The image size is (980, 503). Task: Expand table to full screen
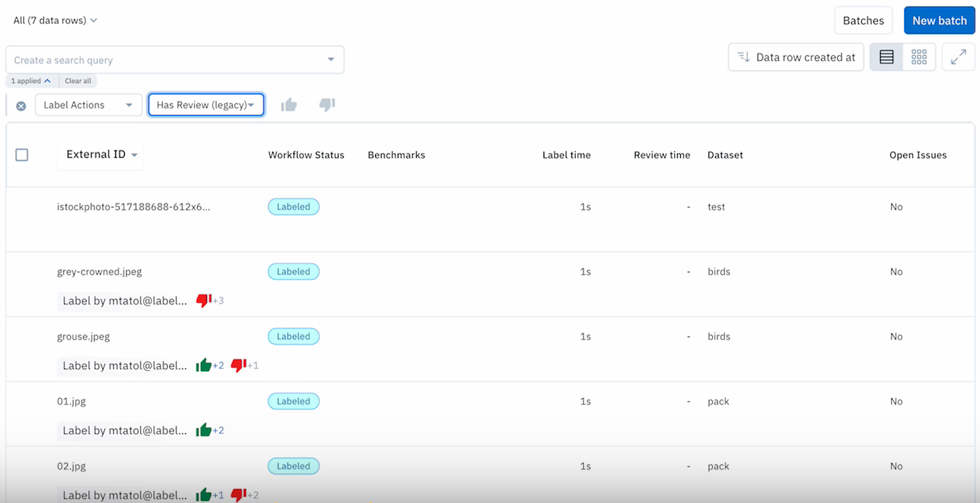click(x=959, y=57)
